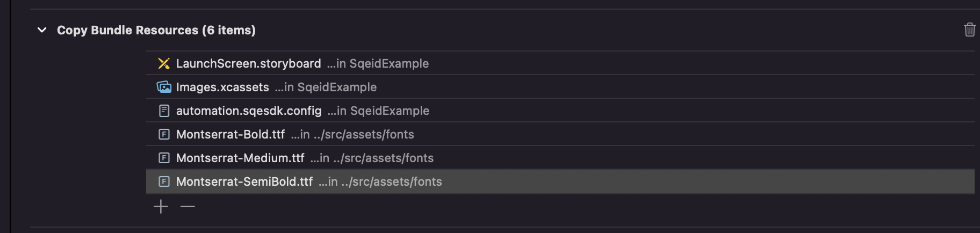Screen dimensions: 980x233
Task: Click the LaunchScreen.storyboard file icon
Action: coord(164,63)
